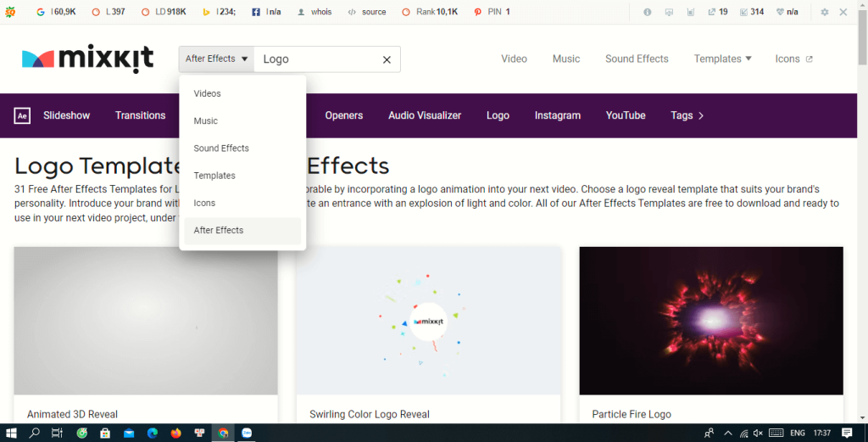Choose Videos from the search dropdown list
The width and height of the screenshot is (868, 442).
tap(242, 93)
